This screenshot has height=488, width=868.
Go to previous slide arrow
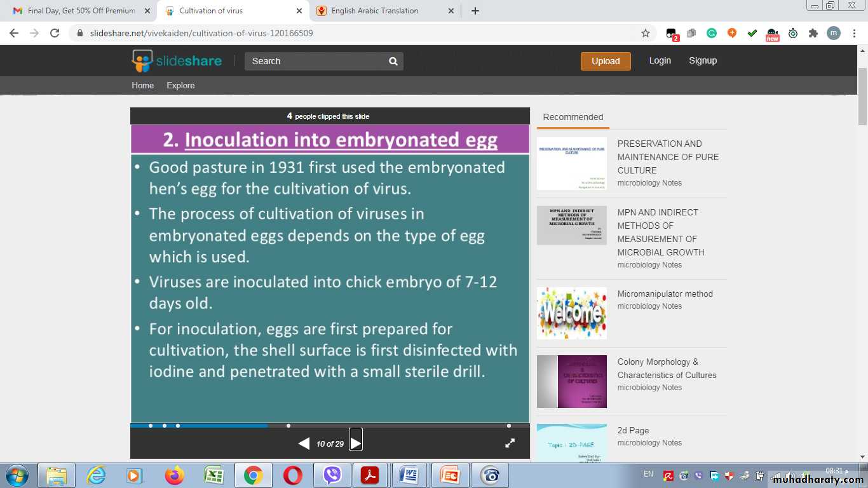tap(304, 444)
